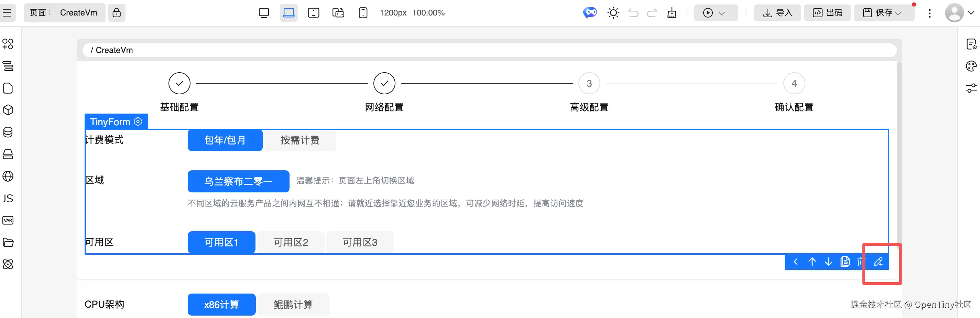This screenshot has height=318, width=980.
Task: Select x86计算 CPU architecture
Action: [221, 305]
